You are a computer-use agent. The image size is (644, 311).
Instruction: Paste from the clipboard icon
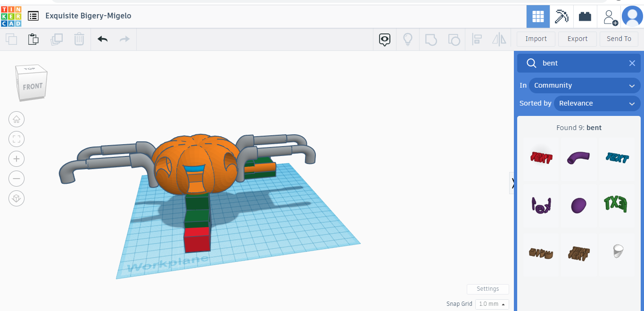point(33,39)
